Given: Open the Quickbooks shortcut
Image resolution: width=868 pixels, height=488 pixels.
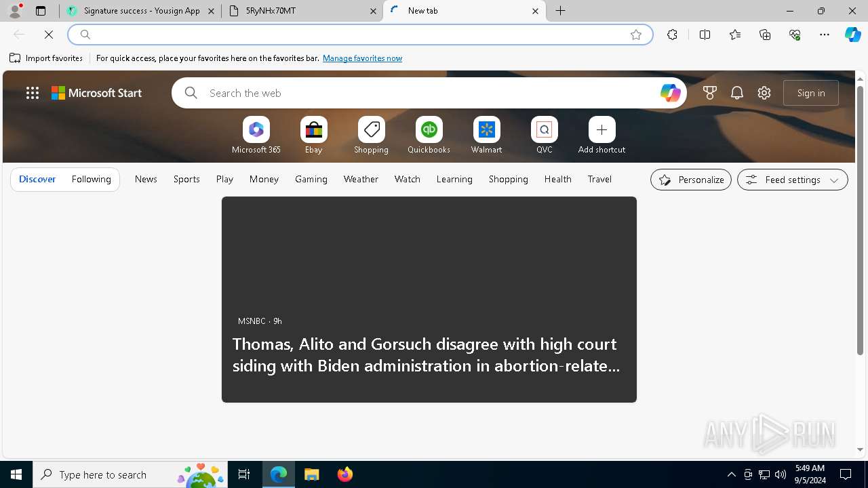Looking at the screenshot, I should (x=429, y=136).
